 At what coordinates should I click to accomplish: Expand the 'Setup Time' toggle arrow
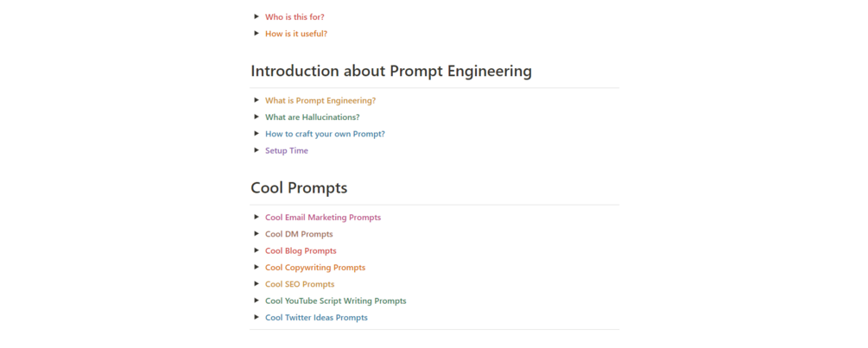click(x=257, y=150)
